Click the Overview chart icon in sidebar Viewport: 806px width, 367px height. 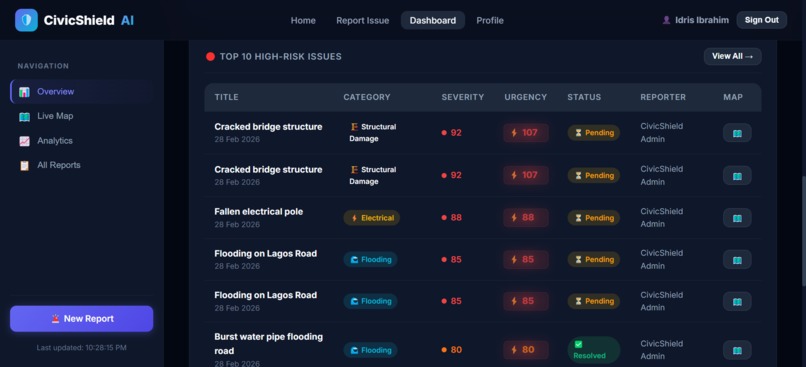[24, 92]
